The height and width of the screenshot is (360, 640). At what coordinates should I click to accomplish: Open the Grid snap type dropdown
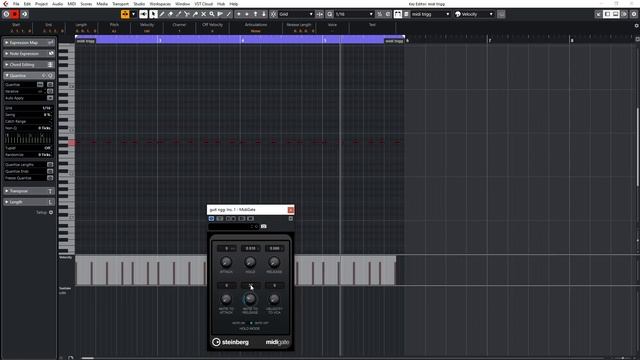(296, 14)
